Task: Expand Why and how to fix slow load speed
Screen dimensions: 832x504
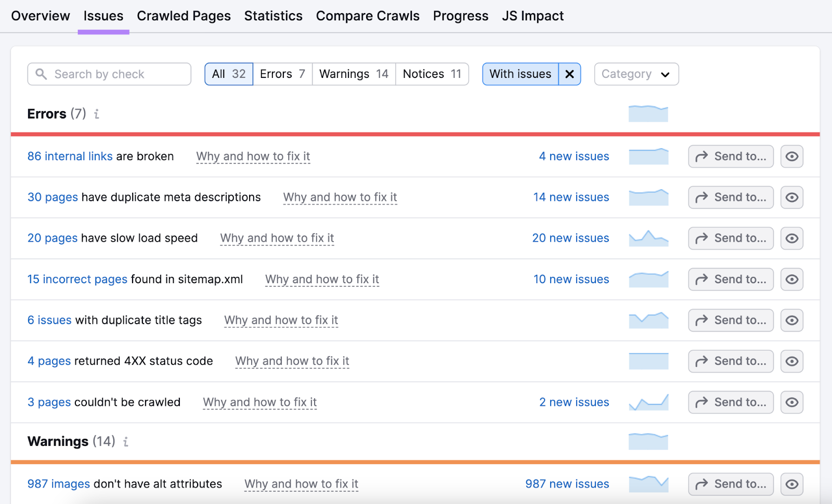Action: coord(277,238)
